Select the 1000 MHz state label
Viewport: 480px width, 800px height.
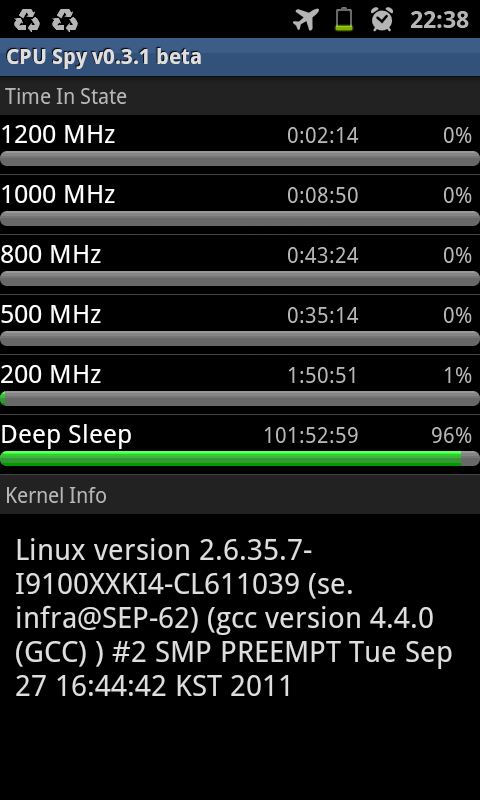[58, 194]
